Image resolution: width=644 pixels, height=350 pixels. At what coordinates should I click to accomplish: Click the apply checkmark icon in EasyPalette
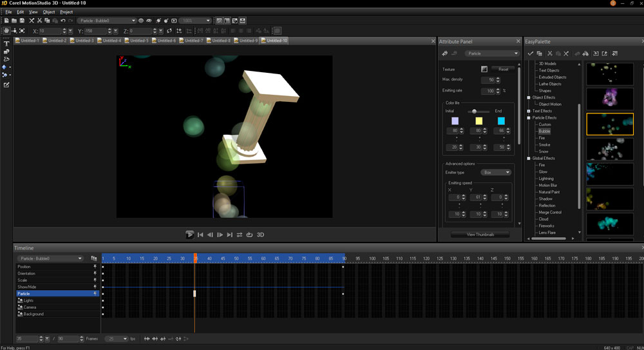click(530, 53)
